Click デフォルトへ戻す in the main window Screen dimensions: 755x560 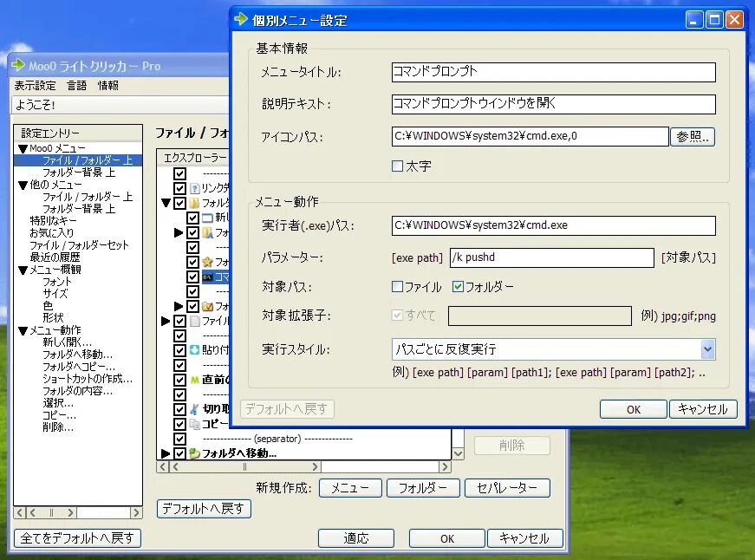pos(204,509)
